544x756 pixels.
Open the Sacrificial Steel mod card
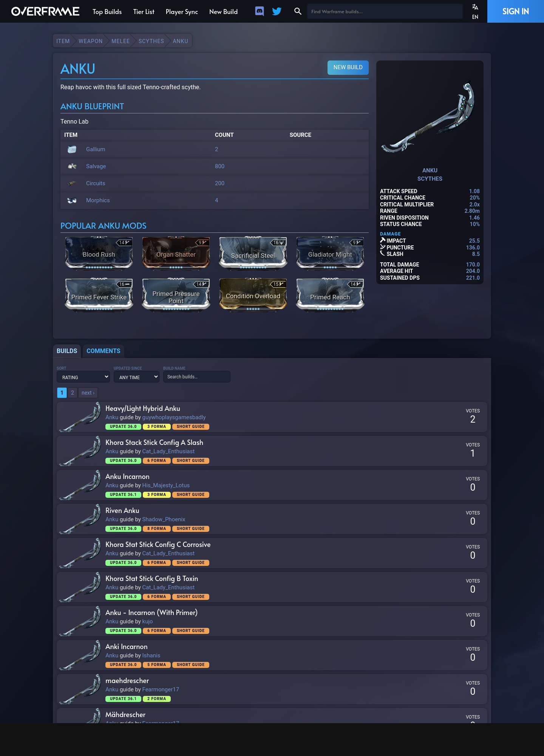(253, 253)
